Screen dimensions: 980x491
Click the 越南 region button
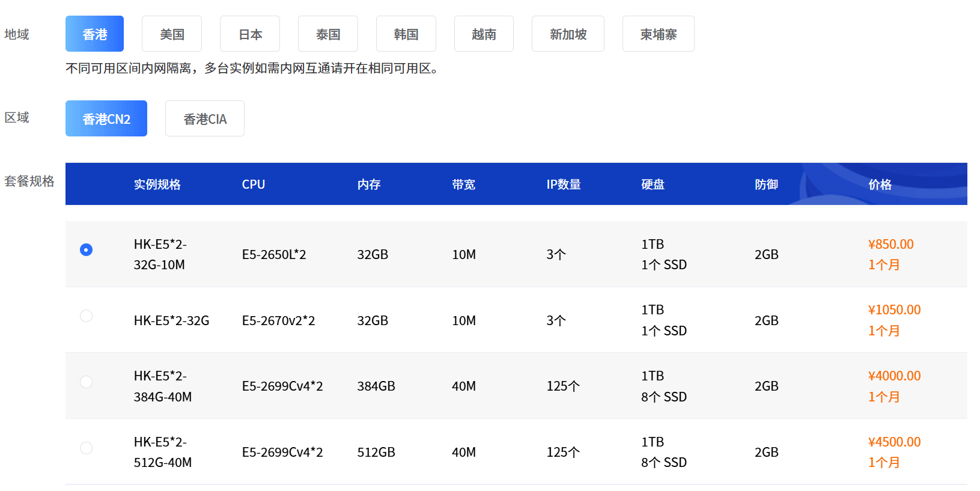pyautogui.click(x=484, y=34)
